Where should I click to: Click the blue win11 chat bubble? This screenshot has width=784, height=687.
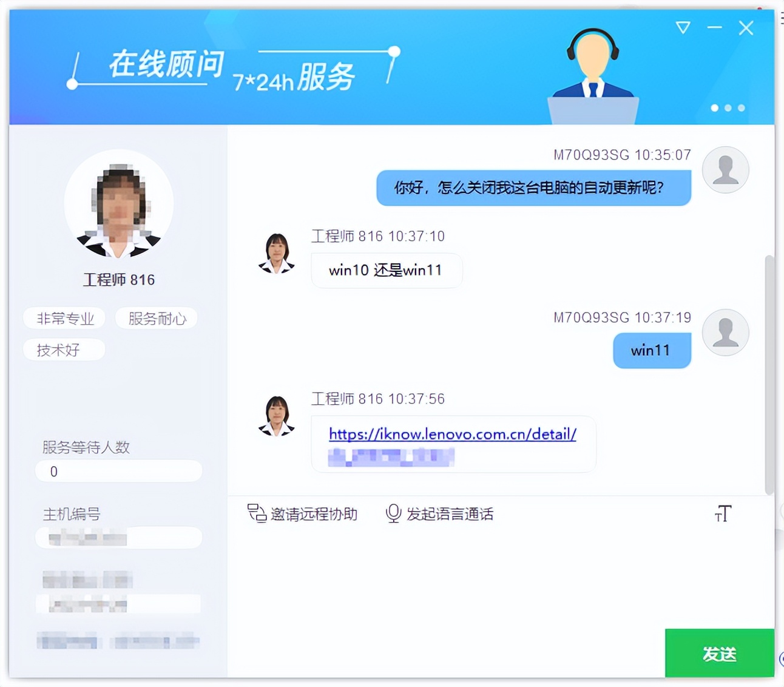click(652, 350)
